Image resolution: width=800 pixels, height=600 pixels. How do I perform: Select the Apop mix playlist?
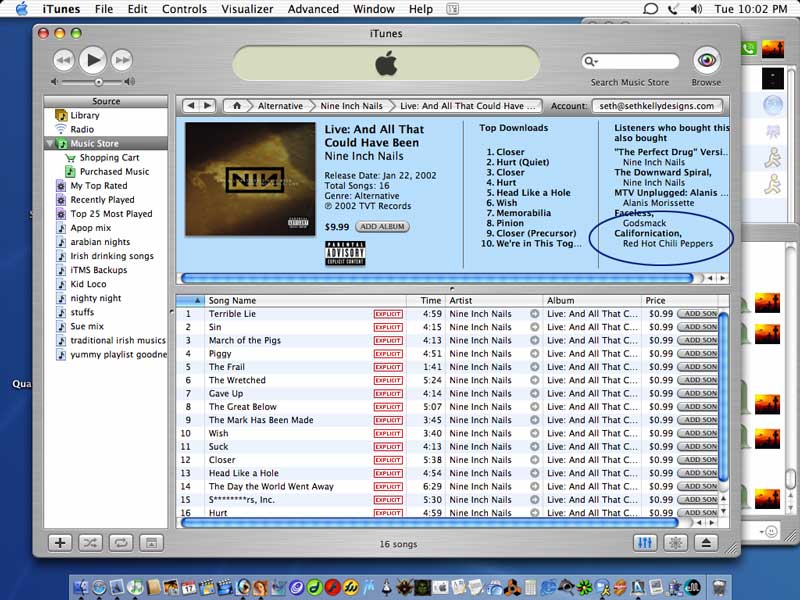click(x=90, y=228)
